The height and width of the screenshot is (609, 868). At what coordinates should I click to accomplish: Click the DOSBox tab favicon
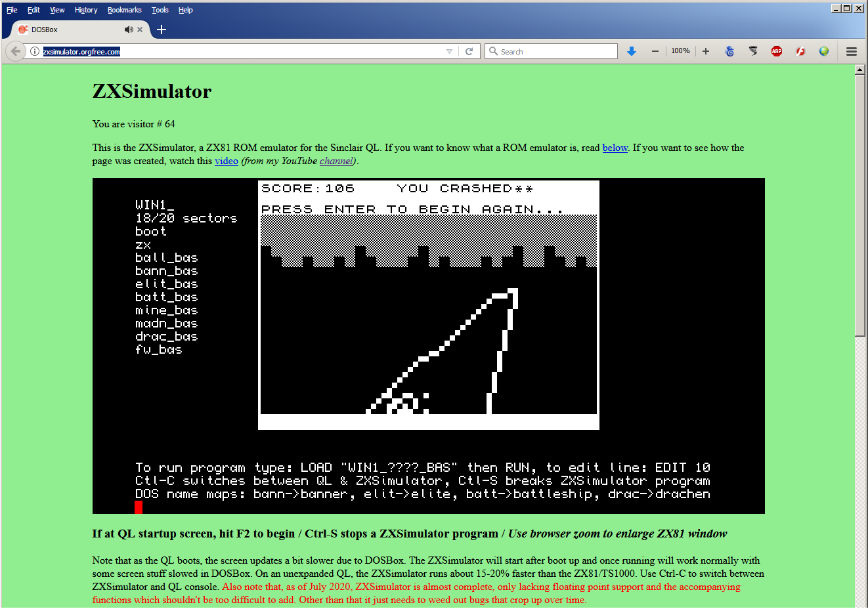(23, 30)
